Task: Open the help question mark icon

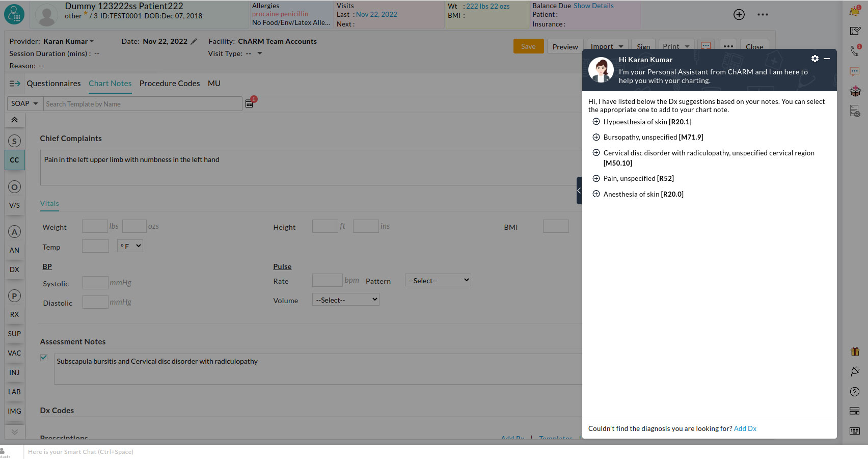Action: tap(855, 392)
